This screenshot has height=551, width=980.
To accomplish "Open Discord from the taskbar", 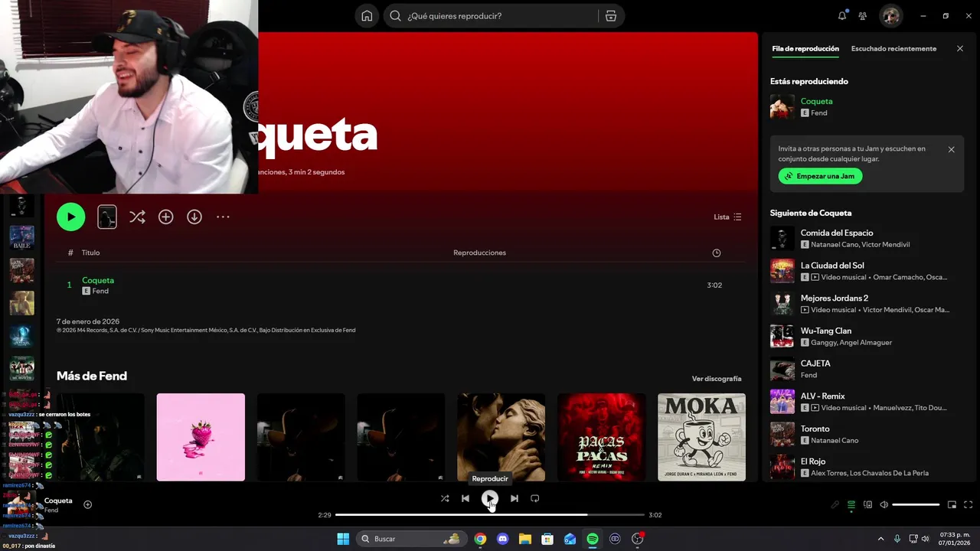I will click(502, 539).
